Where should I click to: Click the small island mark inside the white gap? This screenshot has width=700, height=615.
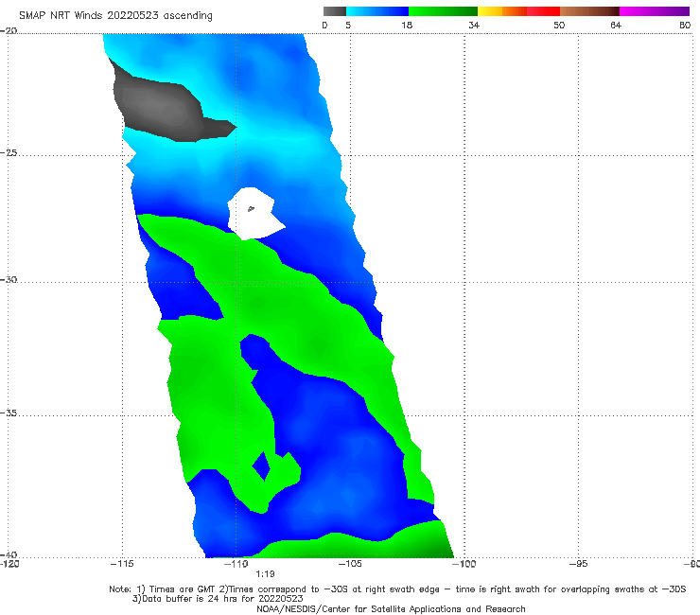(251, 208)
